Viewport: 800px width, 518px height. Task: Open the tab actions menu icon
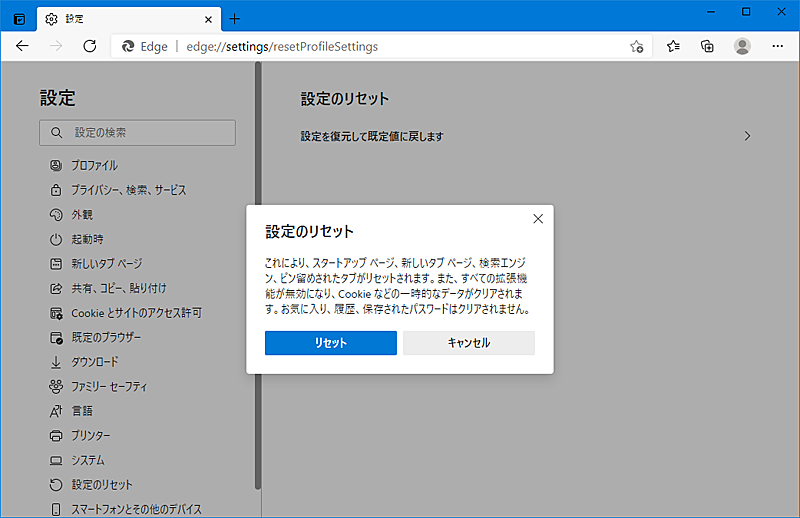point(19,19)
